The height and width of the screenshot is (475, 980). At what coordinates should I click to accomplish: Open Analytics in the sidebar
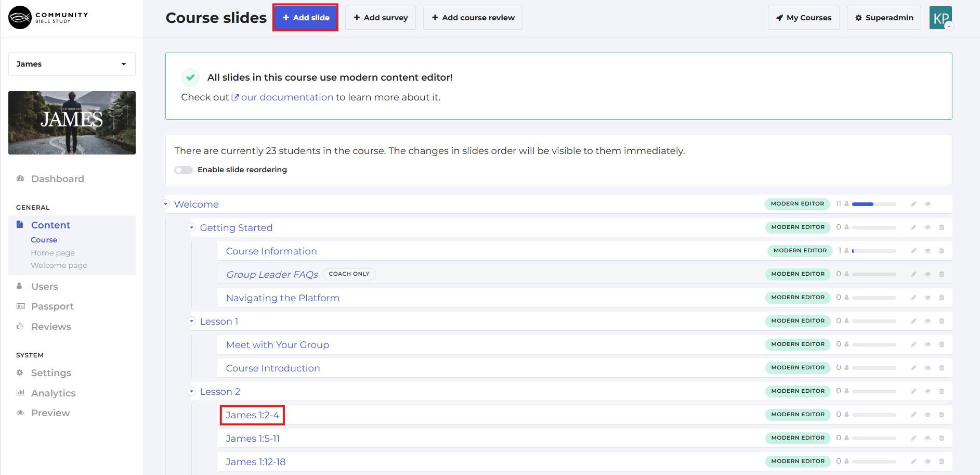click(x=53, y=393)
